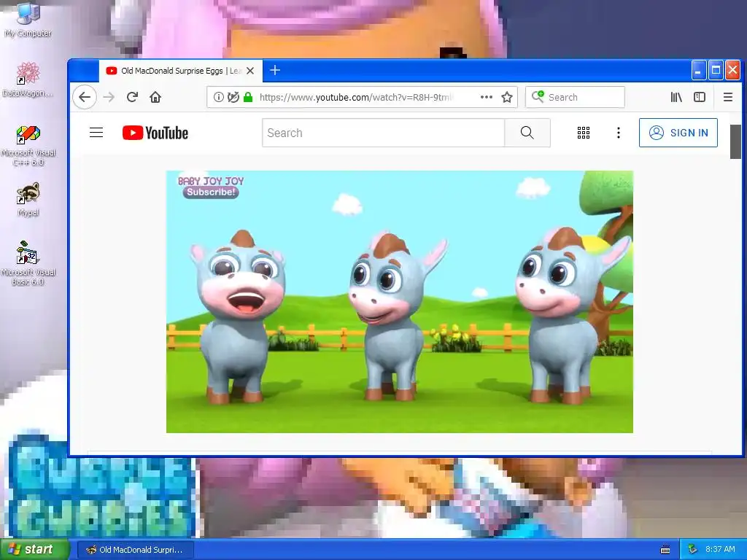Open tracking protection shield icon

pos(233,97)
